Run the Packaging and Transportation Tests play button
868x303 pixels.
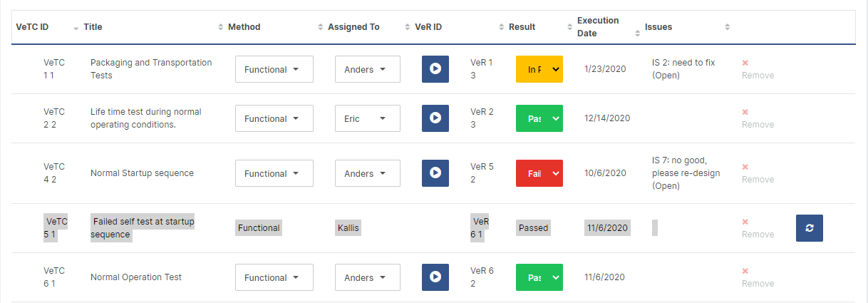click(x=435, y=69)
